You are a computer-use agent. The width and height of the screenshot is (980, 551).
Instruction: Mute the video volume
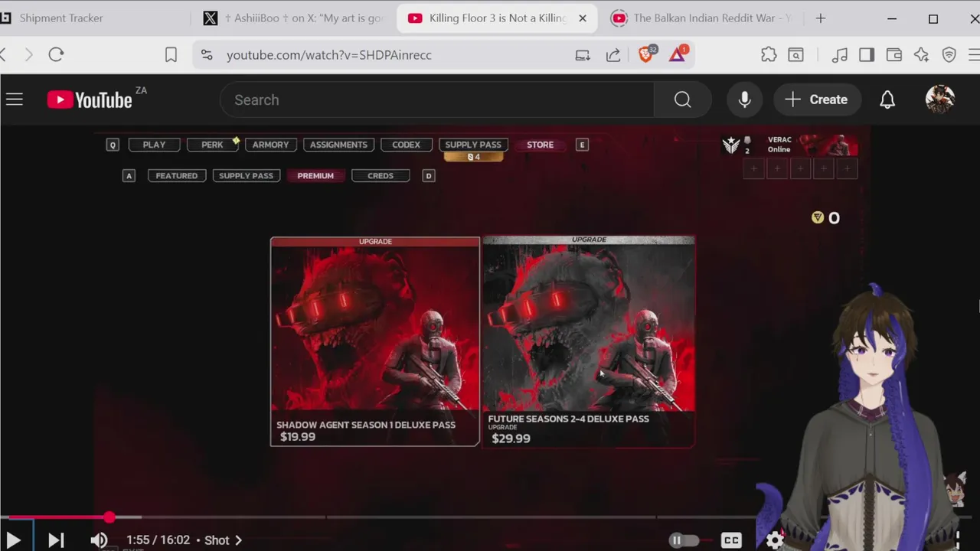click(x=99, y=540)
